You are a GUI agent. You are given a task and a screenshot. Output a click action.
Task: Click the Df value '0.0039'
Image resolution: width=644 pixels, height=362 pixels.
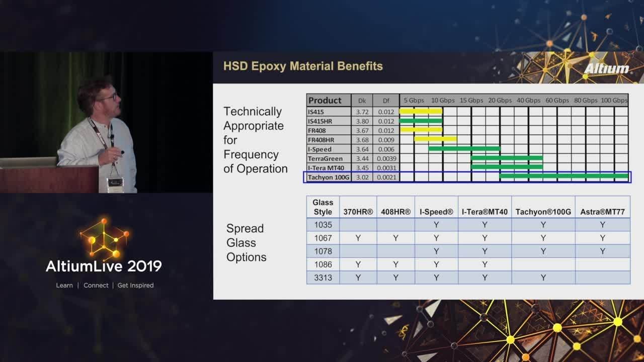pos(386,158)
